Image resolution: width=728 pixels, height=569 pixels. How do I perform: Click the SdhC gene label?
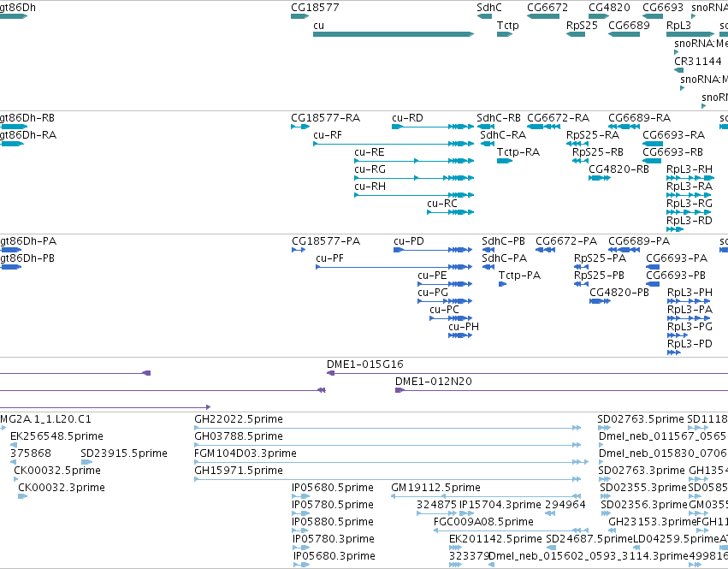[488, 8]
